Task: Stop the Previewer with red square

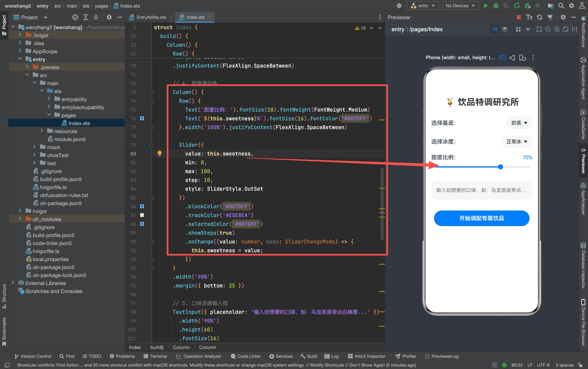Action: point(519,17)
